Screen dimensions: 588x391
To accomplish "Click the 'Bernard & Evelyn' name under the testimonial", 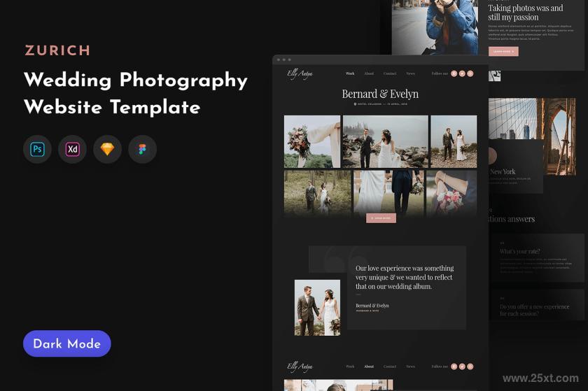I will click(x=372, y=306).
